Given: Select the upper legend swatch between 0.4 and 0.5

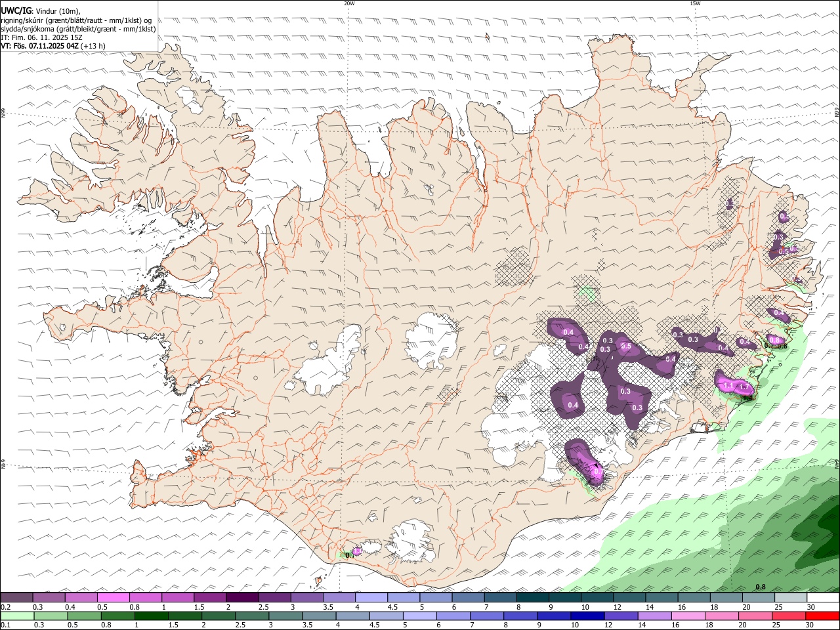Looking at the screenshot, I should [81, 597].
